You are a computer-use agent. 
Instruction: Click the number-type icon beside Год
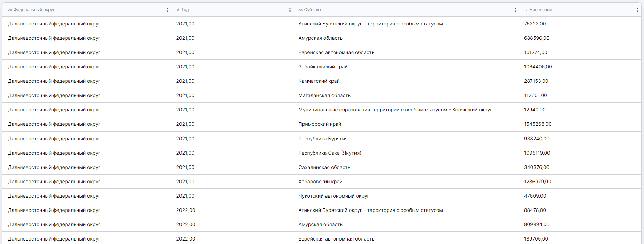tap(178, 10)
